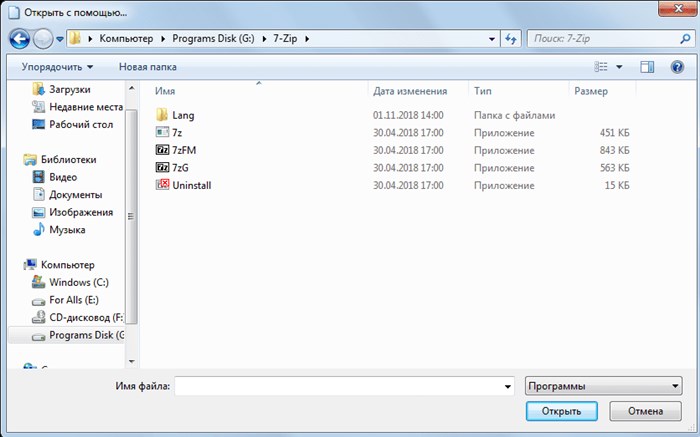700x437 pixels.
Task: Select the 'Lang' folder icon
Action: click(x=162, y=115)
